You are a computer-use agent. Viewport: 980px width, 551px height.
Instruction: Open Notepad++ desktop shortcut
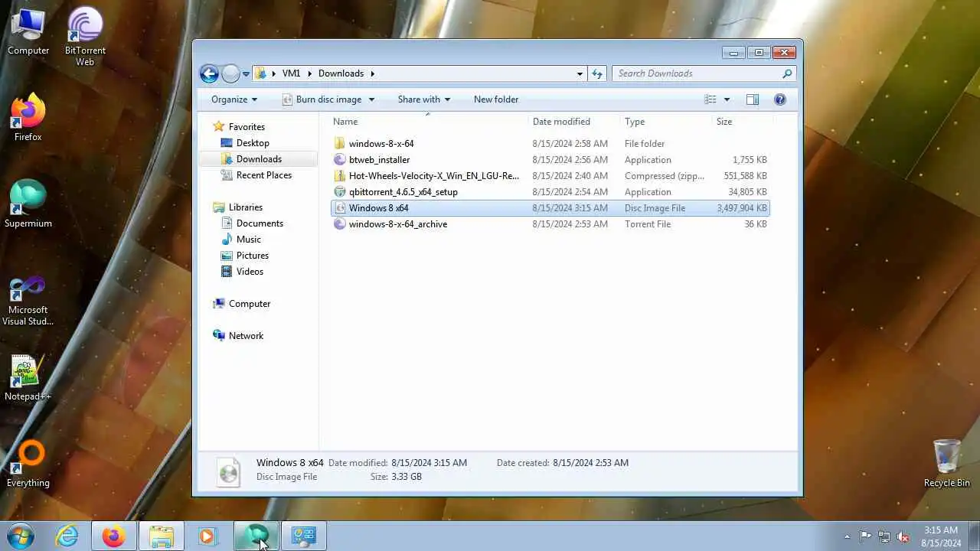(28, 378)
